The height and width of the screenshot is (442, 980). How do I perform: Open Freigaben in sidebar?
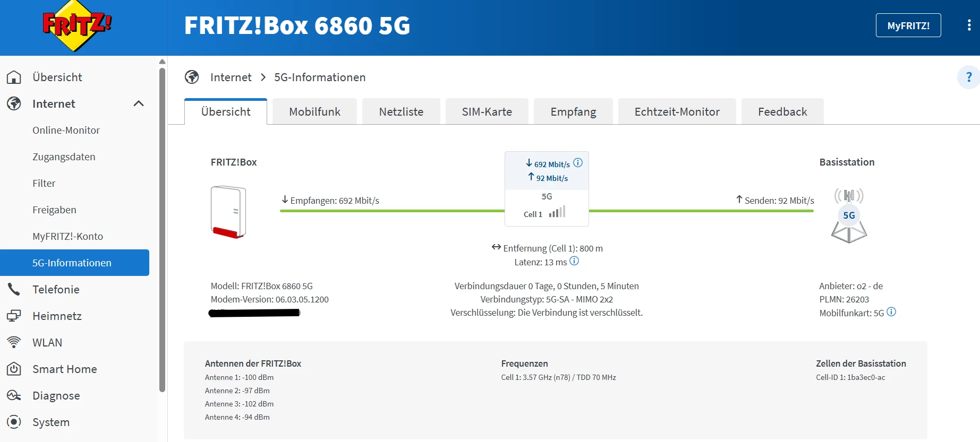pyautogui.click(x=54, y=210)
